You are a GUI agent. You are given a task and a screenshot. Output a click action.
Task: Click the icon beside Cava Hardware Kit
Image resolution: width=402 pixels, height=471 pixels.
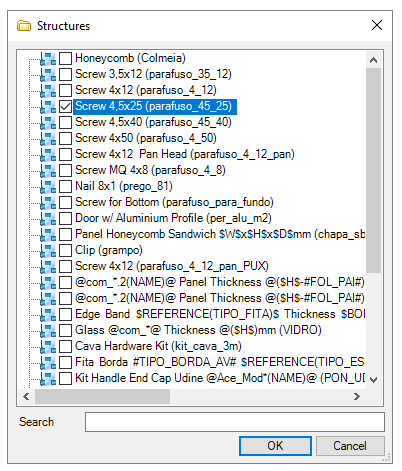coord(48,346)
